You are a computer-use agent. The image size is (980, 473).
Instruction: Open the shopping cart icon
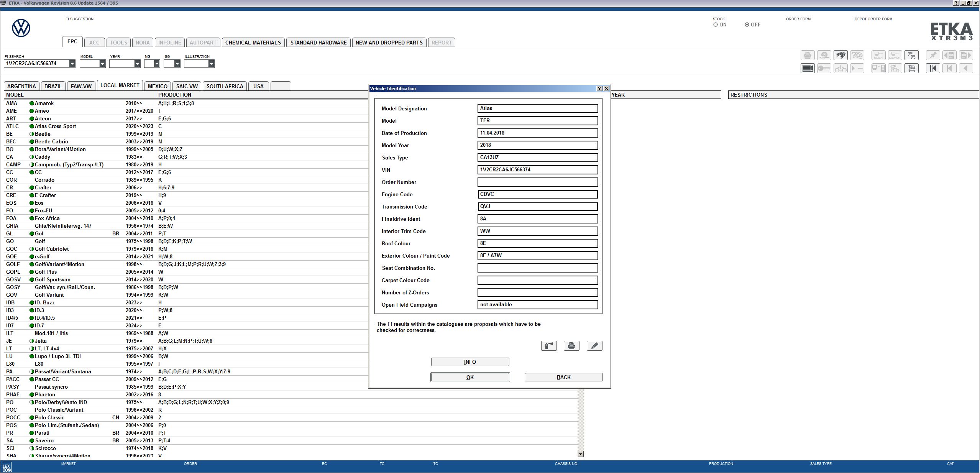[912, 68]
